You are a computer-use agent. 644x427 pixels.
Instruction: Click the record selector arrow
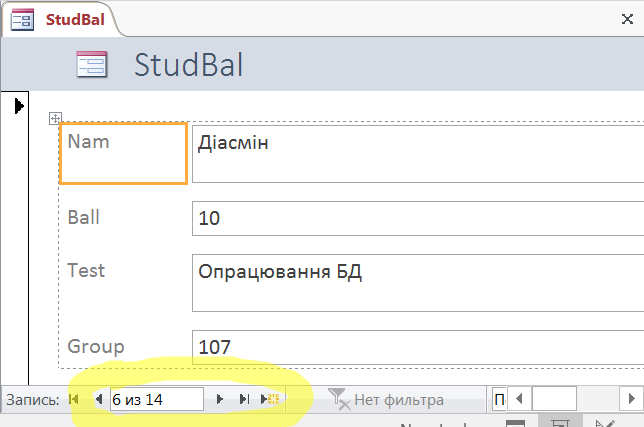tap(18, 105)
